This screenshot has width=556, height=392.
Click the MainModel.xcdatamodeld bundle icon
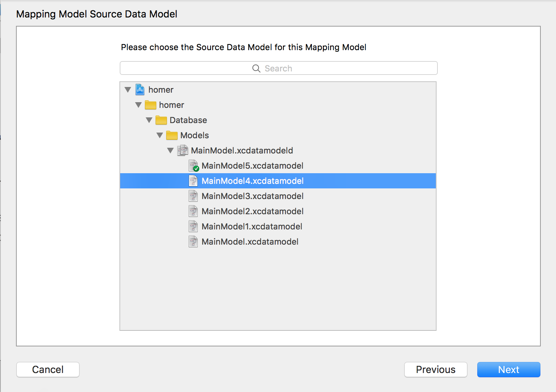coord(183,150)
